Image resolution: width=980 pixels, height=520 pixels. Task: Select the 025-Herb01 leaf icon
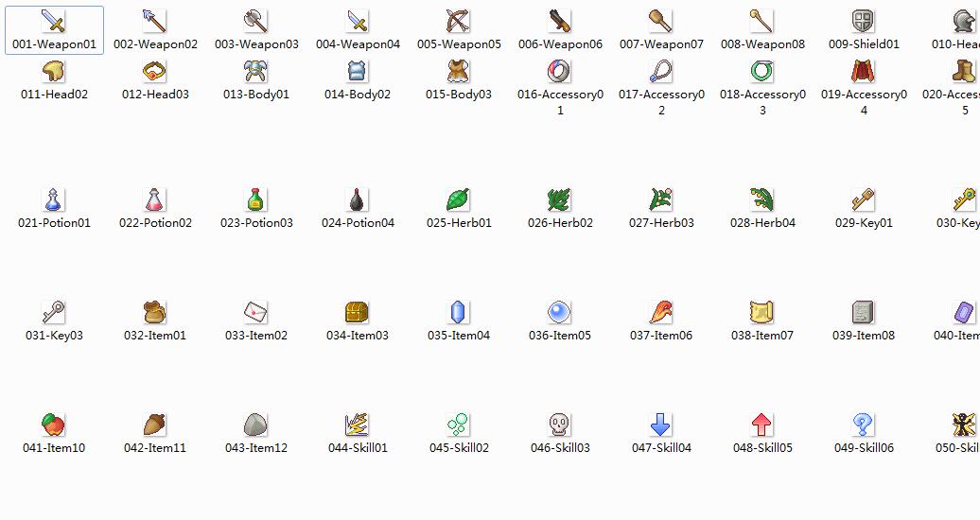point(459,200)
